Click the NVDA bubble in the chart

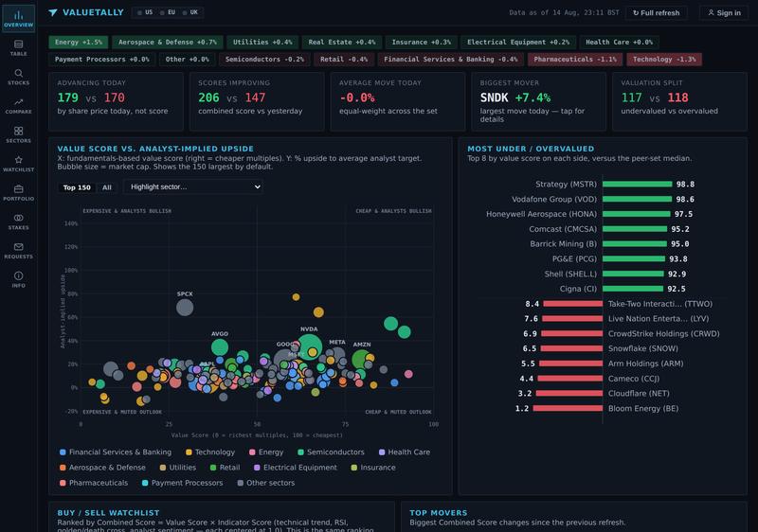[310, 347]
